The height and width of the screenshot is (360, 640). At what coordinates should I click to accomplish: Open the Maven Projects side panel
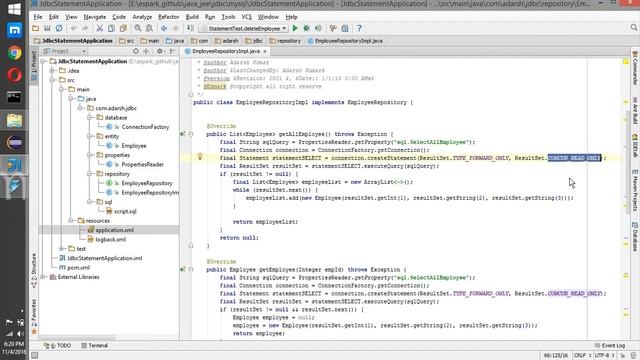(x=635, y=190)
